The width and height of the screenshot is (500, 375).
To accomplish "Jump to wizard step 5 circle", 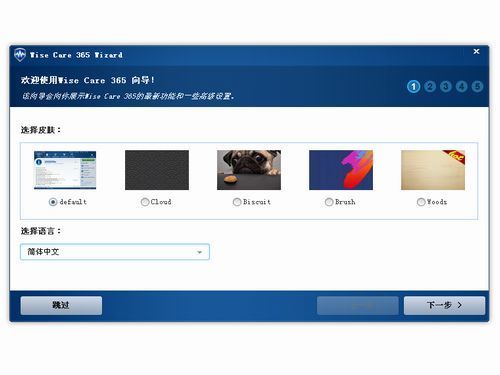I will 477,87.
